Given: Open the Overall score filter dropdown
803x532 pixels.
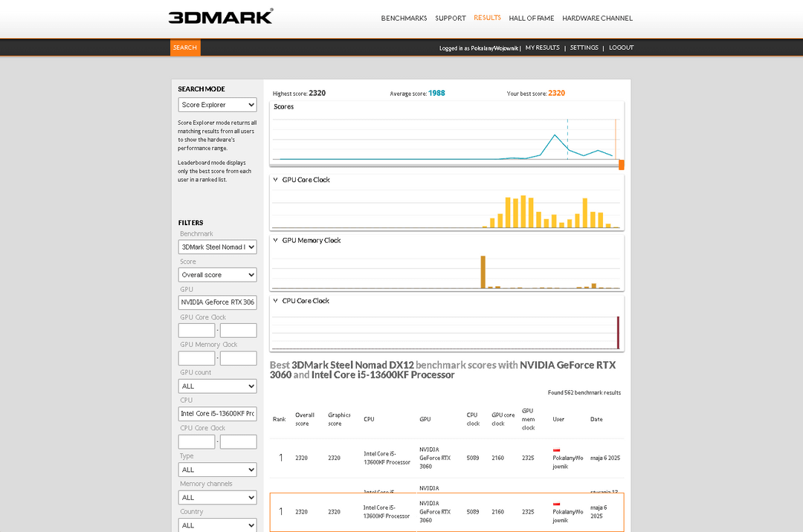Looking at the screenshot, I should coord(218,275).
